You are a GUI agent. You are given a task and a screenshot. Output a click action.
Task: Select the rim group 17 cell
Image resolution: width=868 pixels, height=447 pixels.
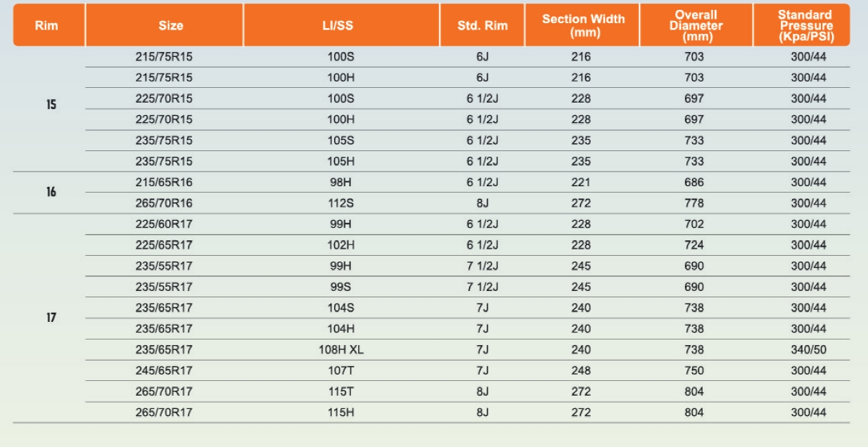(51, 318)
